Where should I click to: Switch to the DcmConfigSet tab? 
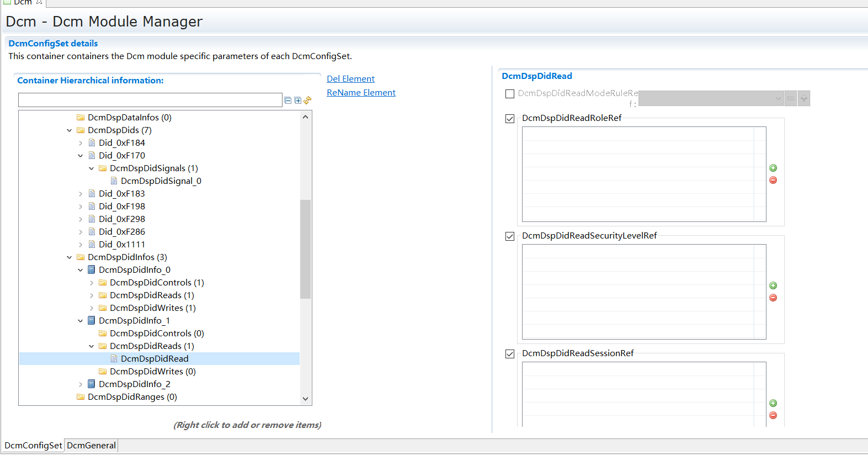(33, 445)
